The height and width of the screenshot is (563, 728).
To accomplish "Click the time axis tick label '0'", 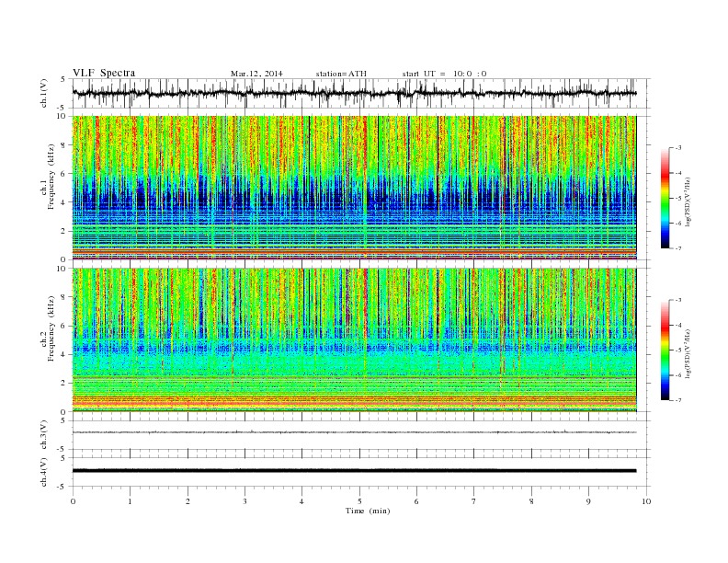I will 73,501.
